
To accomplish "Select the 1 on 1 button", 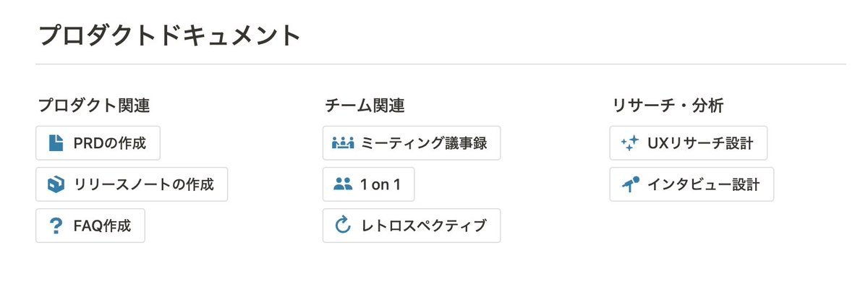I will click(x=368, y=184).
